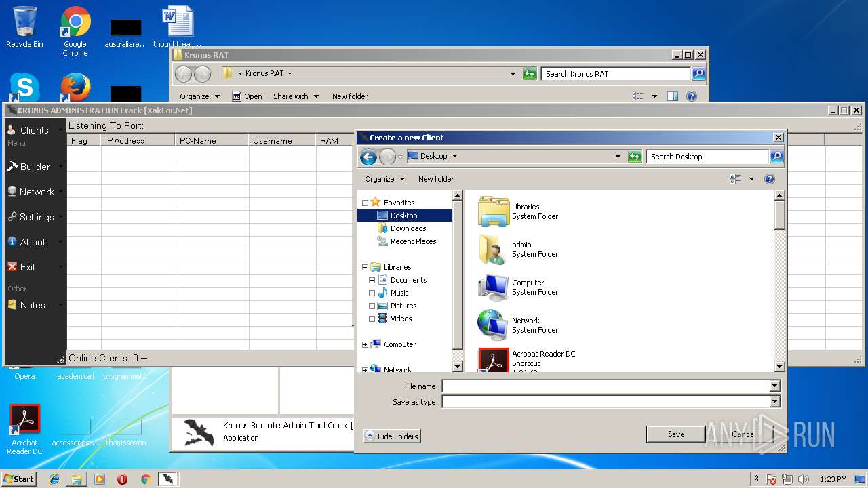
Task: Expand the Documents library node
Action: [x=372, y=280]
